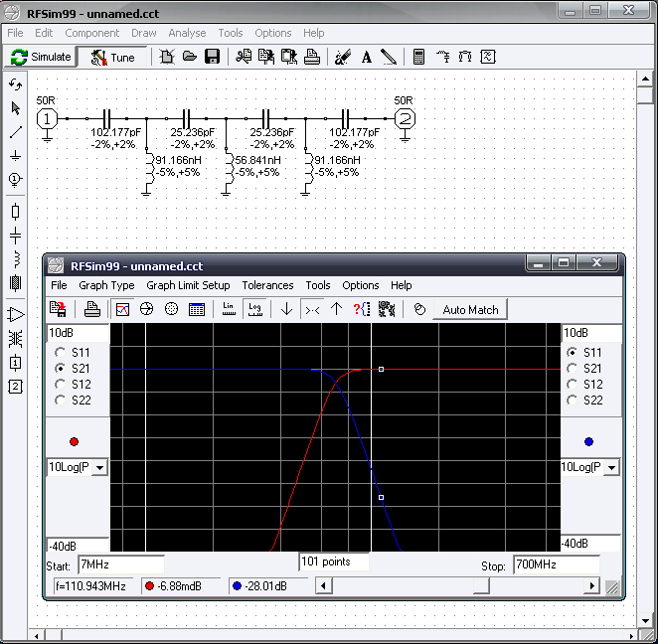
Task: Select left S21 radio button
Action: (x=61, y=369)
